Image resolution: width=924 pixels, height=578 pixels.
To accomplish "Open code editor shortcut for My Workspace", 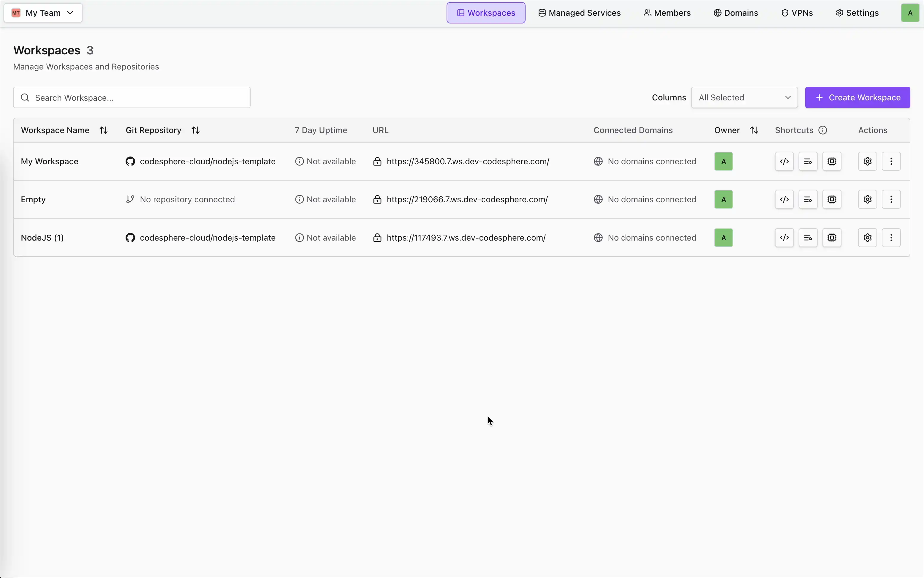I will point(784,161).
